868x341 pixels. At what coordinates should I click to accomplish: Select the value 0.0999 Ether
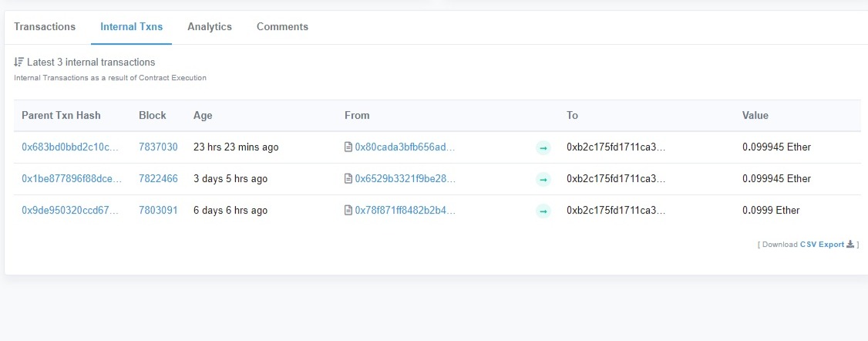(x=771, y=211)
